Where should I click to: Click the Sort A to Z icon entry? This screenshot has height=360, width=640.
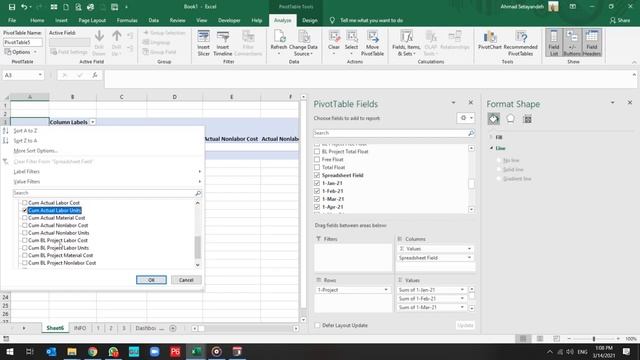tap(5, 131)
